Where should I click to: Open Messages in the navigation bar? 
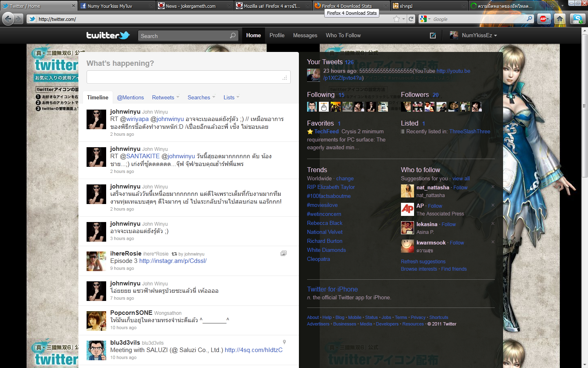pos(305,36)
